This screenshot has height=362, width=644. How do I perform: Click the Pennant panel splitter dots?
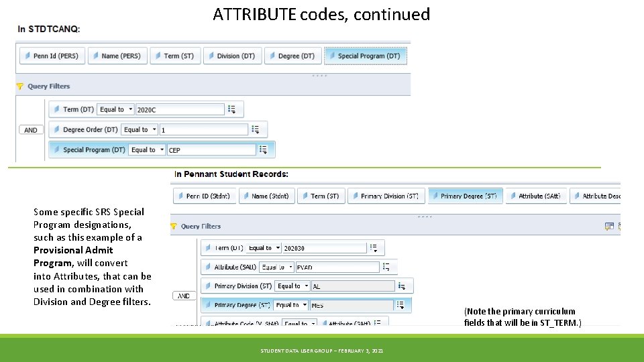(x=424, y=217)
